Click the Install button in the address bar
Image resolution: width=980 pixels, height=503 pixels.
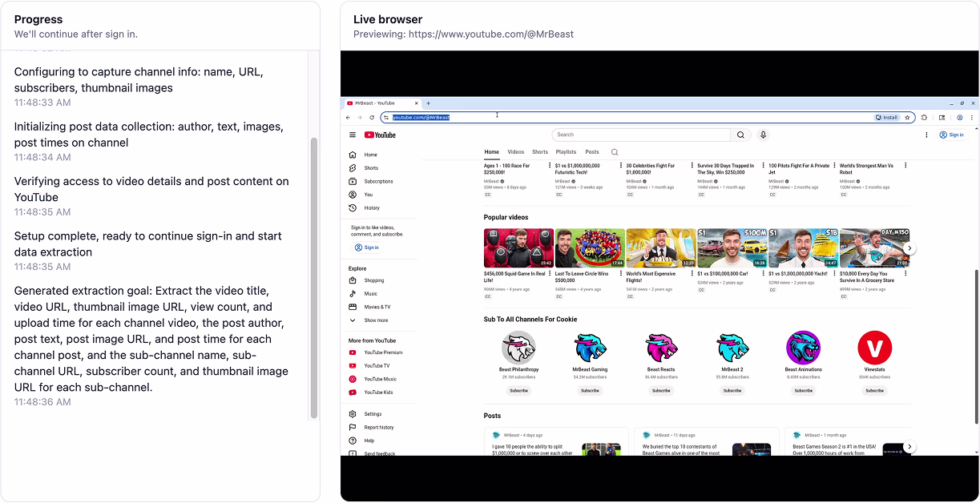click(x=886, y=117)
